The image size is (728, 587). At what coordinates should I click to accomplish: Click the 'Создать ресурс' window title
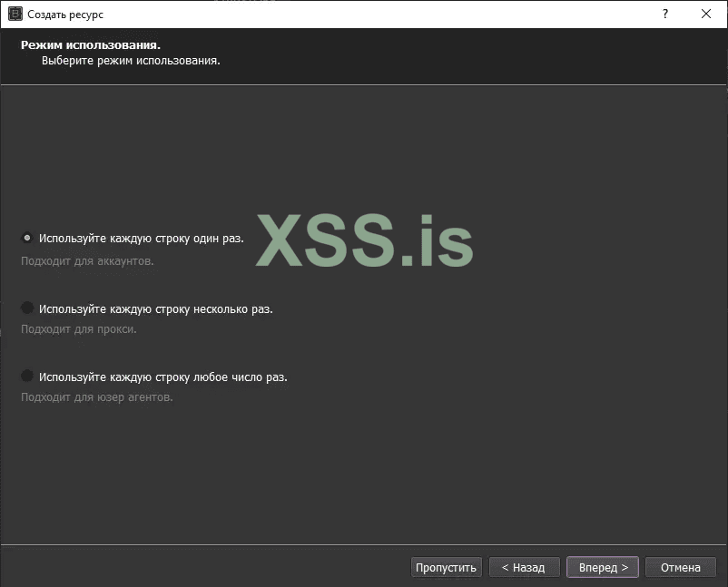coord(65,15)
